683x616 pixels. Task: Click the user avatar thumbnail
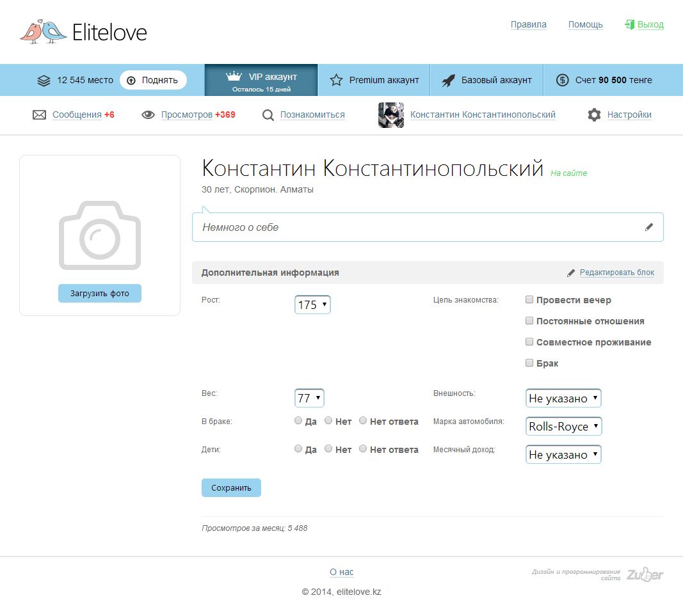(391, 115)
